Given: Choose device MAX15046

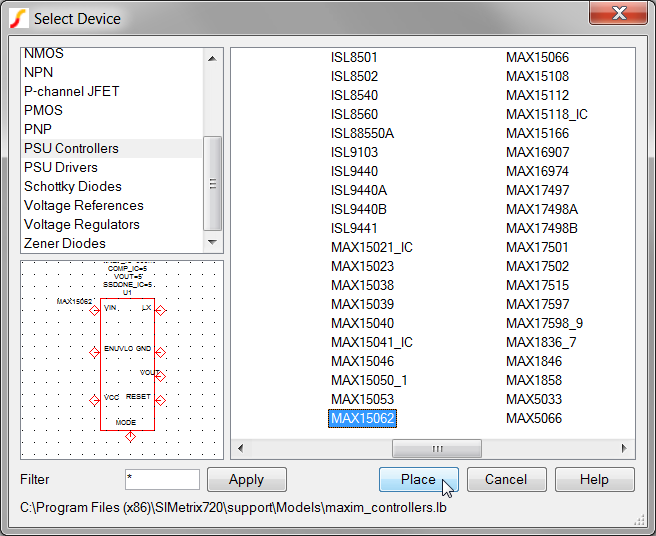Looking at the screenshot, I should 363,362.
